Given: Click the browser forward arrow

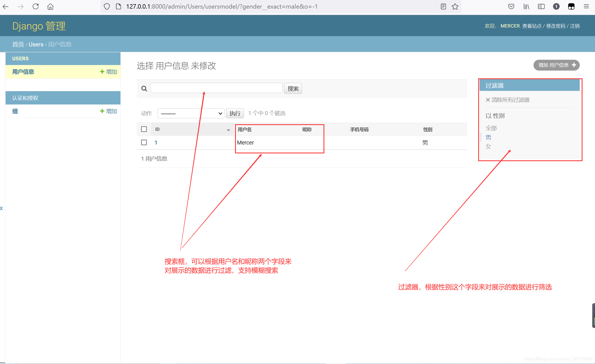Looking at the screenshot, I should (21, 6).
